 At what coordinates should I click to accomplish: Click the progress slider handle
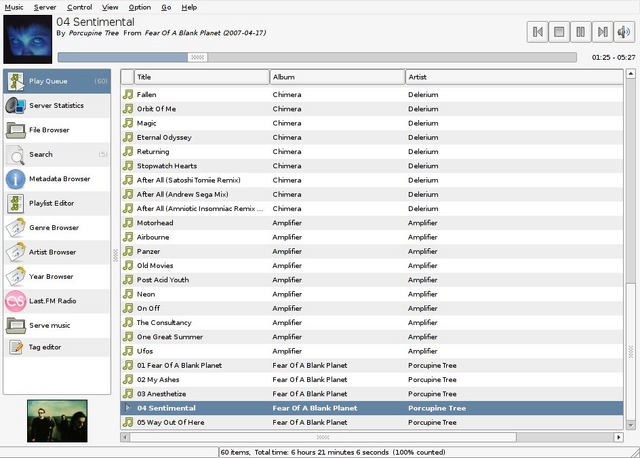(x=198, y=57)
